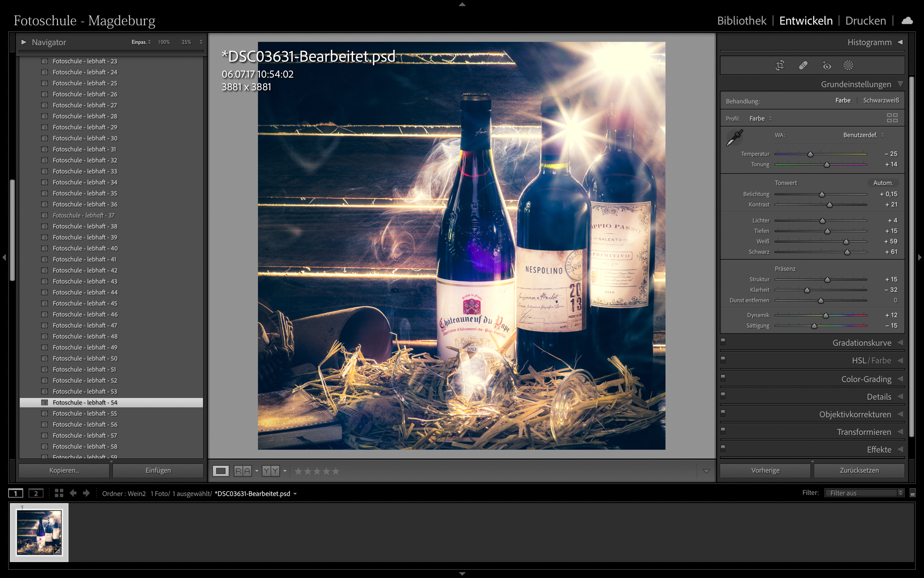924x578 pixels.
Task: Click Autom. tone button
Action: pos(883,183)
